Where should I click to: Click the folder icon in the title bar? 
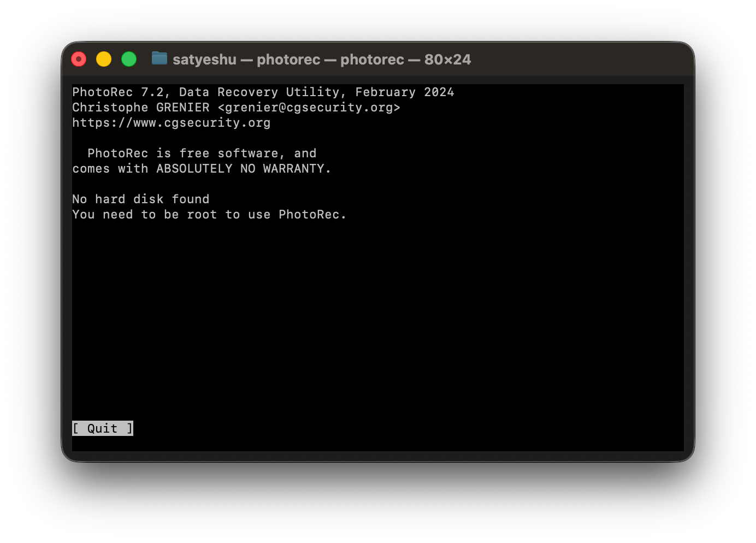tap(159, 59)
